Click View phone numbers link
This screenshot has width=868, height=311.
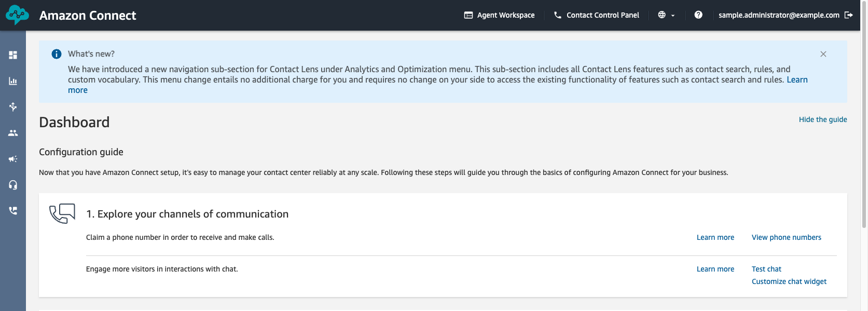(786, 237)
